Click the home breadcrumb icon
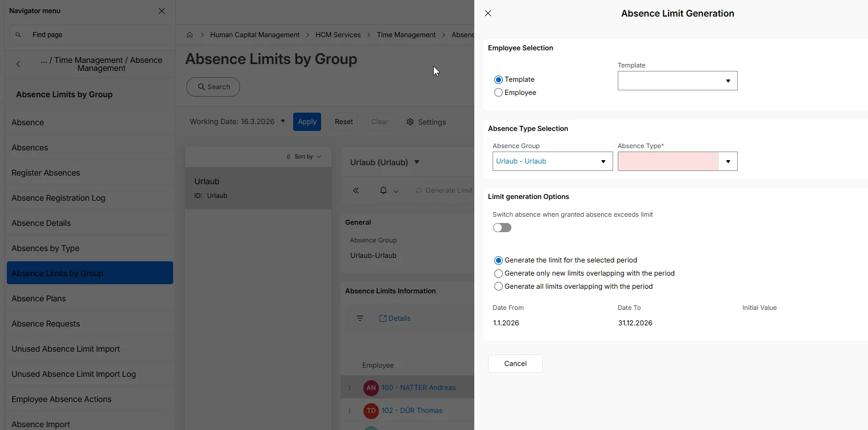 (x=190, y=35)
